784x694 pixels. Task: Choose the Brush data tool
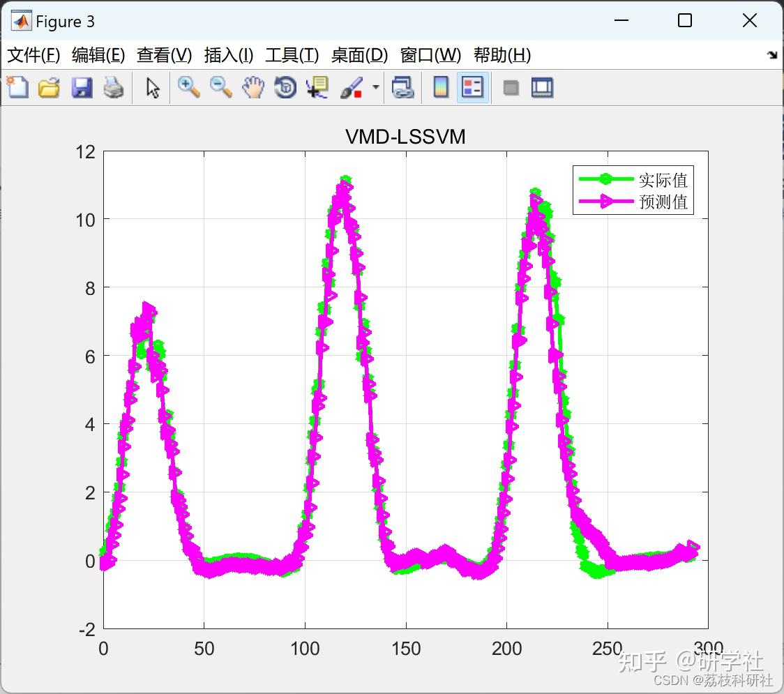tap(352, 87)
